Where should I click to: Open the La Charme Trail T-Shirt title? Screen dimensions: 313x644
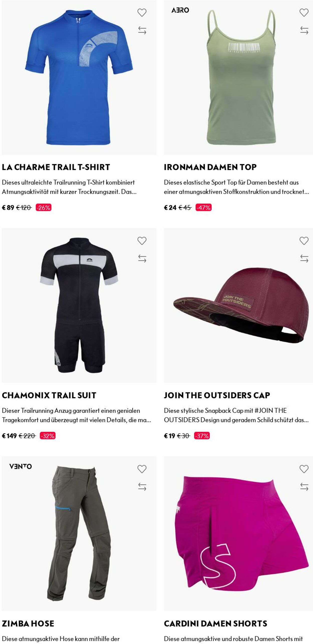(56, 167)
